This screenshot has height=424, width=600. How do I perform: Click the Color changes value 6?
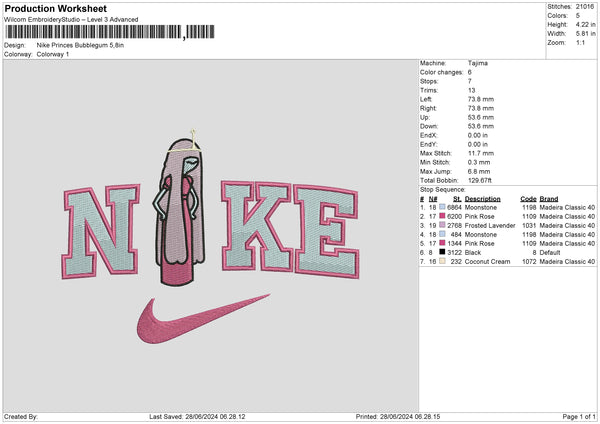[x=470, y=72]
